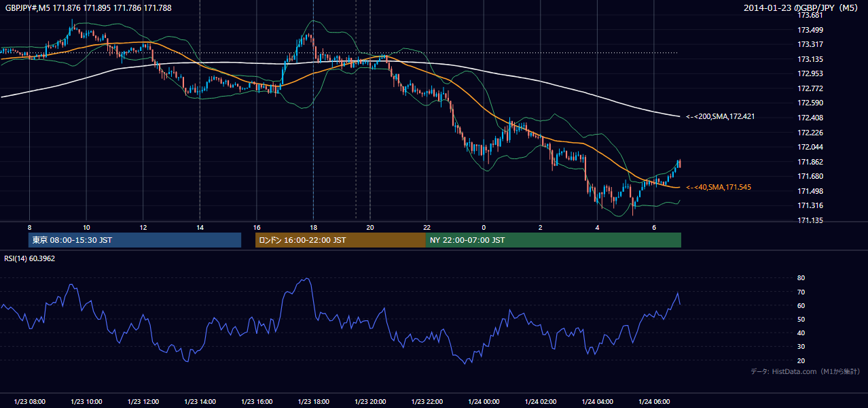
Task: Click hour 10 under the price chart
Action: (x=86, y=226)
